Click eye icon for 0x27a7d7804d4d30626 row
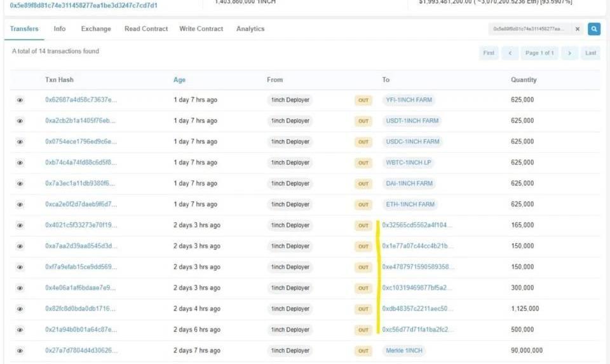Image resolution: width=610 pixels, height=364 pixels. click(20, 351)
